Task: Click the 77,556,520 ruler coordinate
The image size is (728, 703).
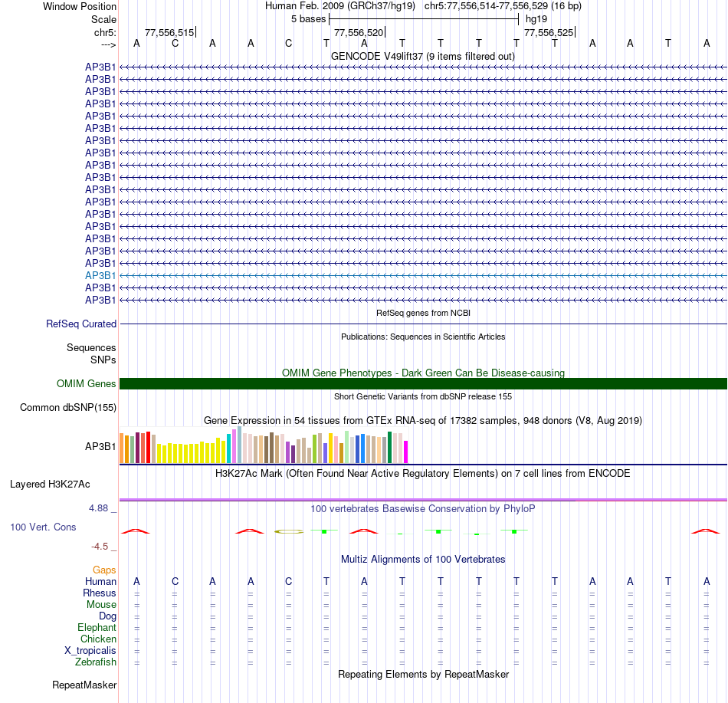Action: [359, 32]
